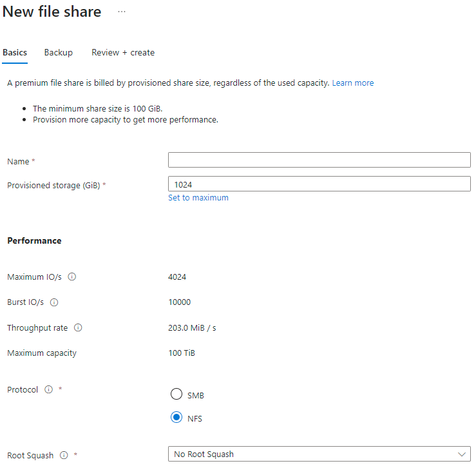476x468 pixels.
Task: Click the Protocol info icon
Action: (49, 389)
